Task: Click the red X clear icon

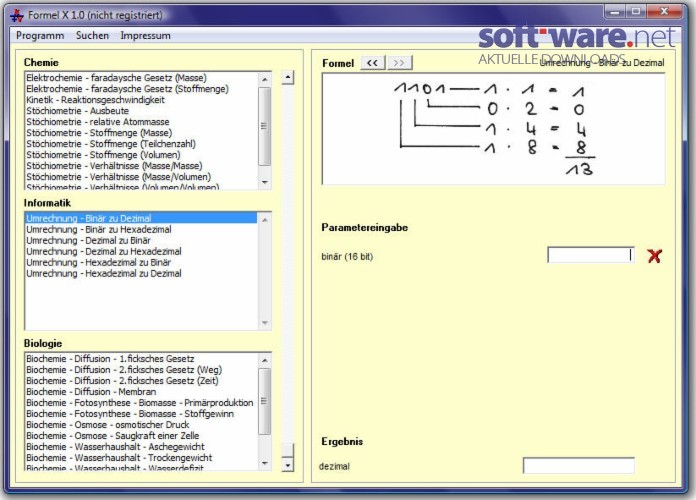Action: point(654,256)
